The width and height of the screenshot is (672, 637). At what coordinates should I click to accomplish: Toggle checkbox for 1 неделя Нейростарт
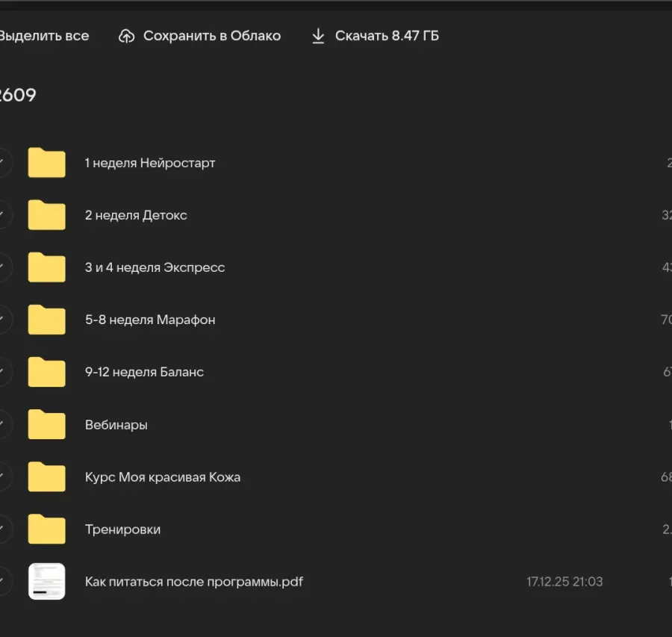tap(4, 163)
